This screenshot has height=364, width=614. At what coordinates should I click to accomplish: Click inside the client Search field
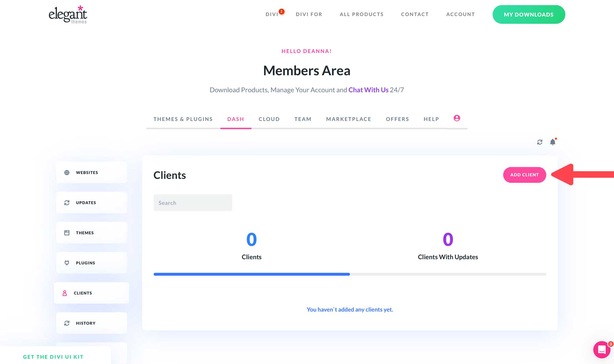tap(193, 202)
